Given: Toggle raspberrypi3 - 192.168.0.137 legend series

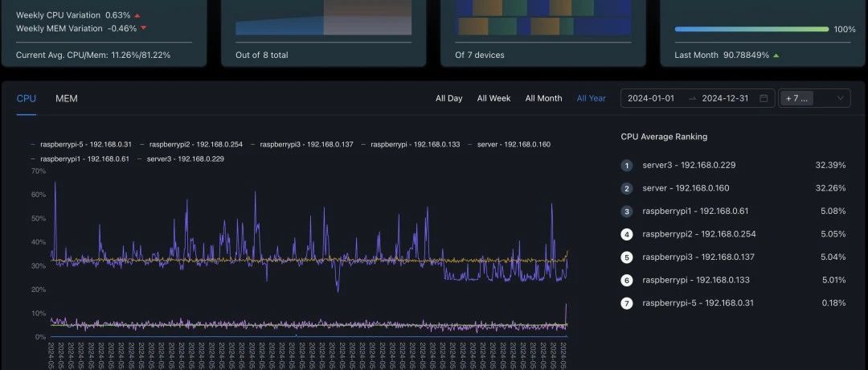Looking at the screenshot, I should coord(302,144).
